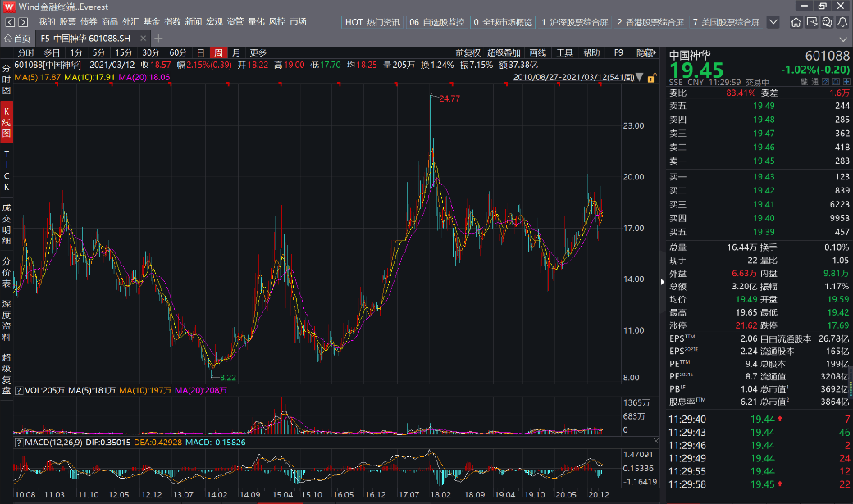This screenshot has height=504, width=853.
Task: Open the 成交明细 sidebar tab
Action: click(x=7, y=224)
